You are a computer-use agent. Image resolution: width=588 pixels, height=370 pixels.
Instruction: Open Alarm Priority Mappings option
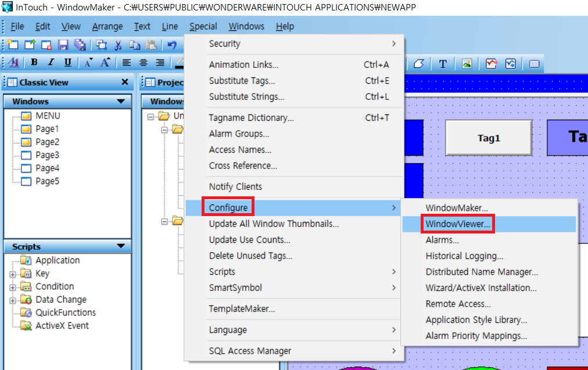point(489,336)
